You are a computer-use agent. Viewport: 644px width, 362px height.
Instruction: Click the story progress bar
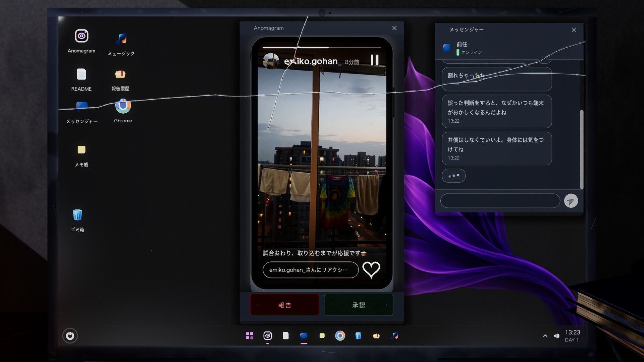[322, 48]
